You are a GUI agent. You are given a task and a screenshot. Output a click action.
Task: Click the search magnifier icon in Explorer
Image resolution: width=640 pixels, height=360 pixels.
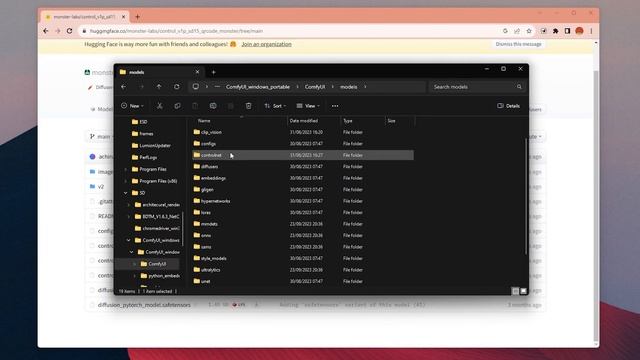519,87
